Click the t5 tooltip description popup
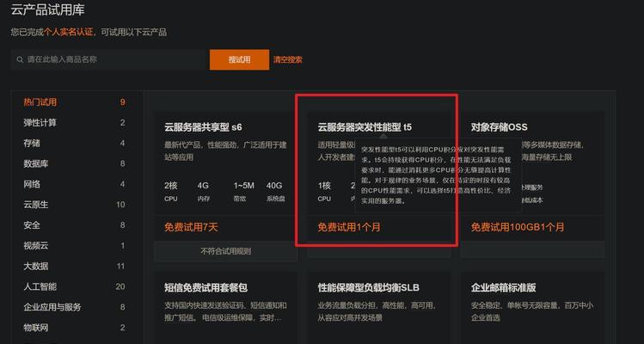 (x=439, y=175)
